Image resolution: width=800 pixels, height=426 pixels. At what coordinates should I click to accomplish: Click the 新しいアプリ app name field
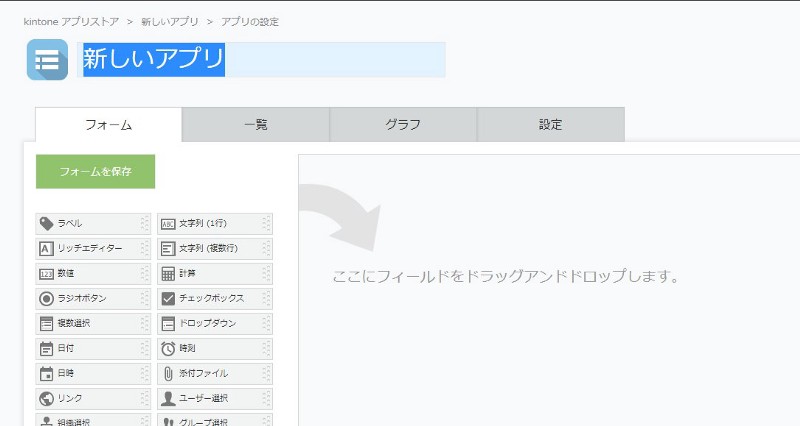pos(262,60)
